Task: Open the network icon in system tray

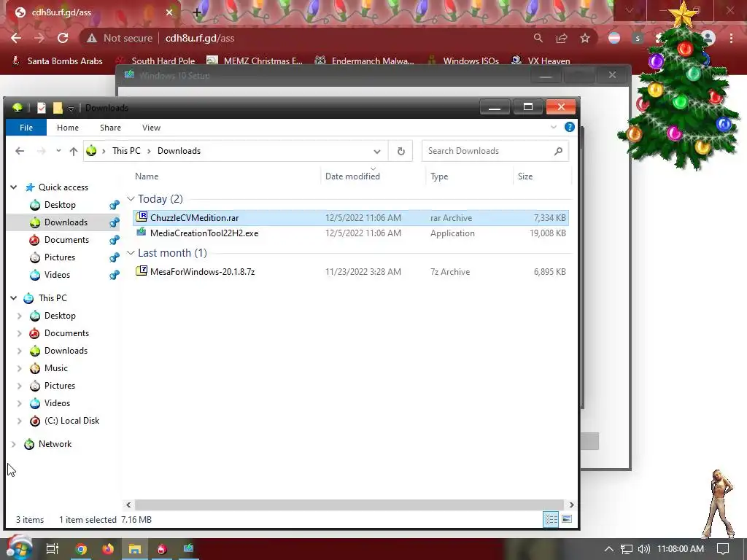Action: tap(627, 548)
